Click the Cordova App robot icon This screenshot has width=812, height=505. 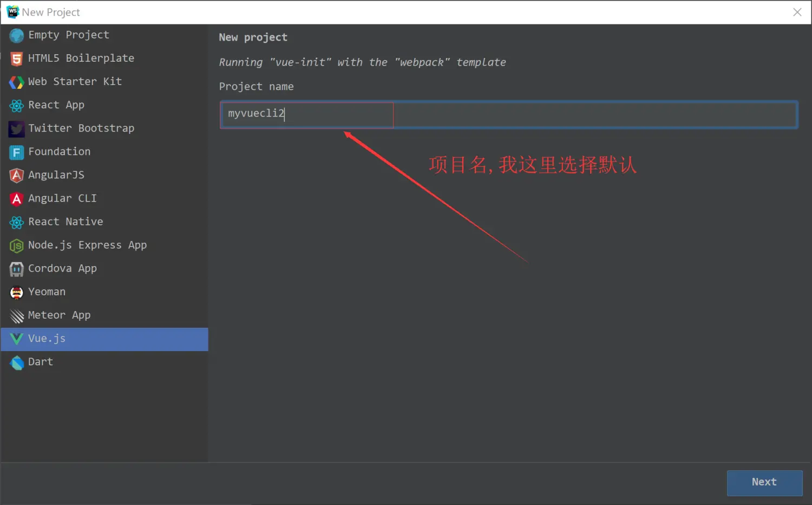click(x=17, y=269)
